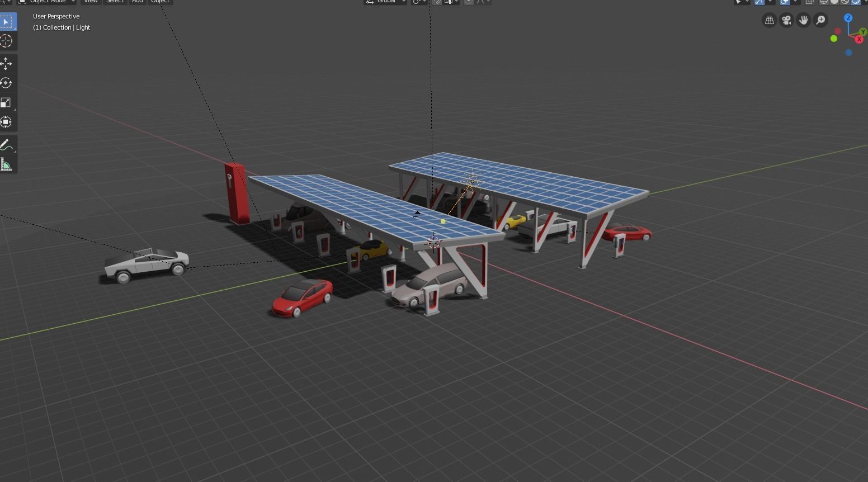Toggle the Show Overlays button
The height and width of the screenshot is (482, 868).
785,2
